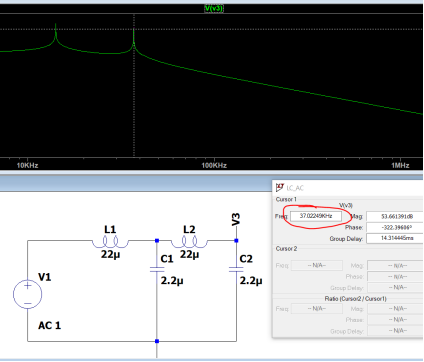Click the ground junction node below C1
The height and width of the screenshot is (362, 424).
(157, 341)
